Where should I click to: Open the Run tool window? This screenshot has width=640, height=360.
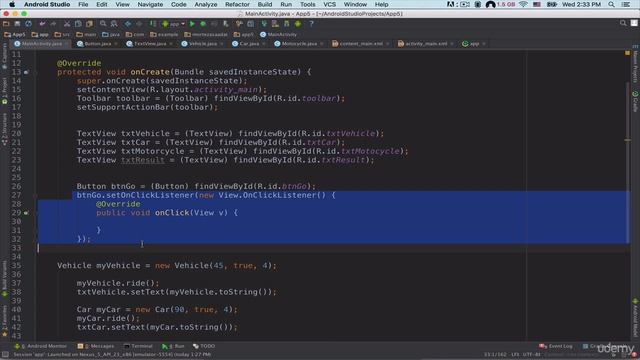click(173, 346)
